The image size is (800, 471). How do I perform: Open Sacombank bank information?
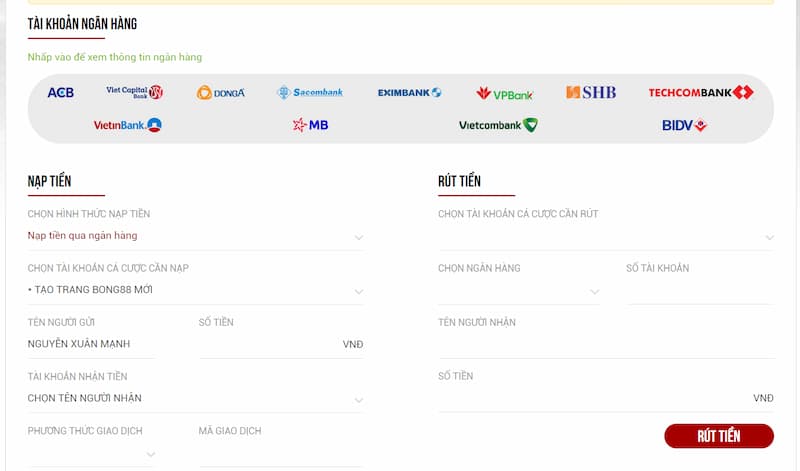pos(310,93)
